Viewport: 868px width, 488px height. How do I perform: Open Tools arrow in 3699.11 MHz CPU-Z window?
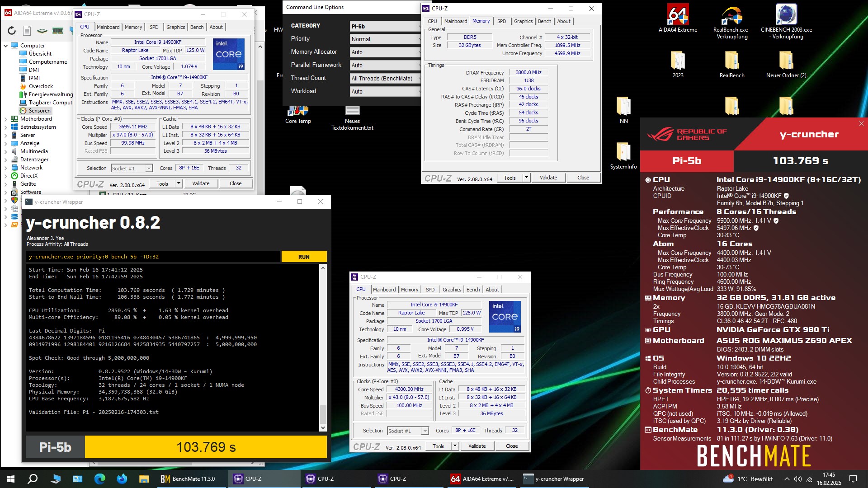pyautogui.click(x=179, y=183)
